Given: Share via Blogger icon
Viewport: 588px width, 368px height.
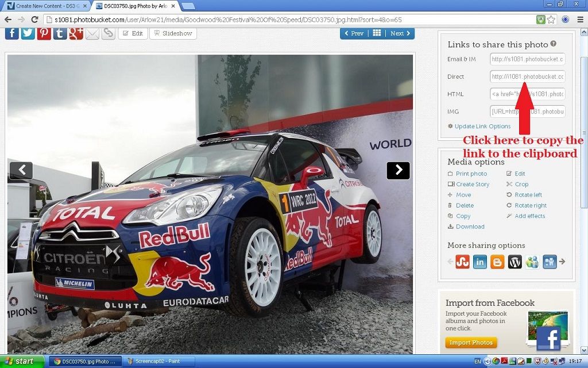Looking at the screenshot, I should [x=497, y=262].
